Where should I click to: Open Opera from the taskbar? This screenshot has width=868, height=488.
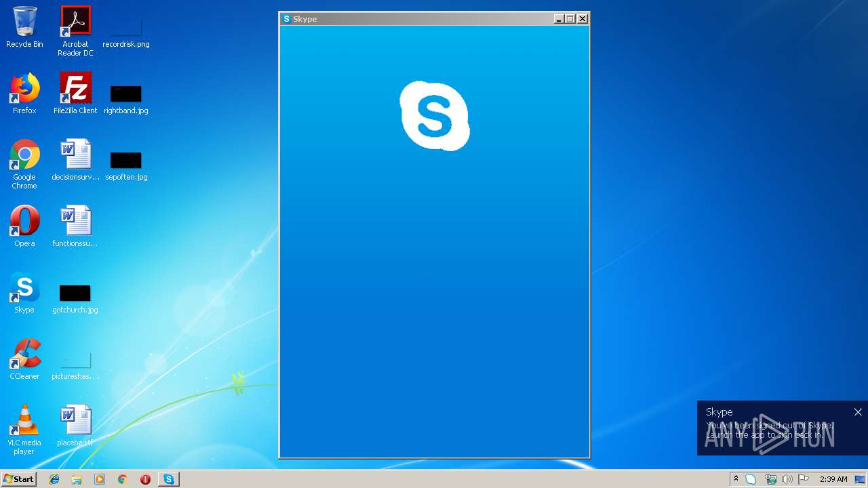pyautogui.click(x=145, y=479)
